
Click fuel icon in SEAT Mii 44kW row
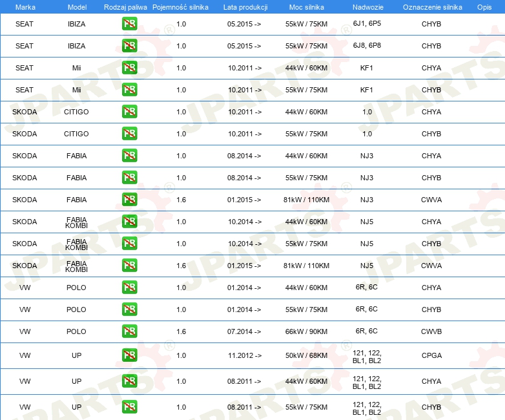point(129,68)
